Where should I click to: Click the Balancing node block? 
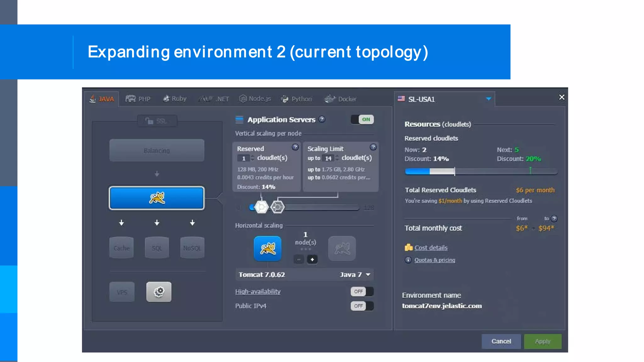pyautogui.click(x=157, y=151)
